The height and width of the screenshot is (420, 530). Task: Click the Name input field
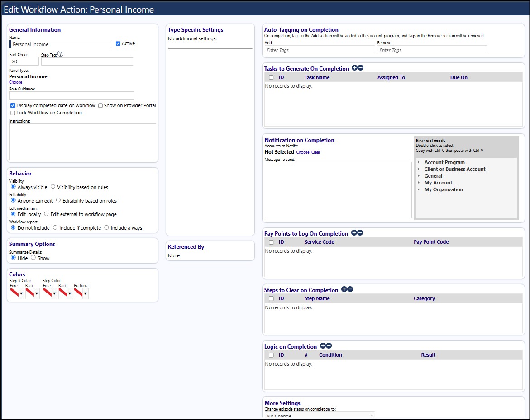tap(61, 44)
